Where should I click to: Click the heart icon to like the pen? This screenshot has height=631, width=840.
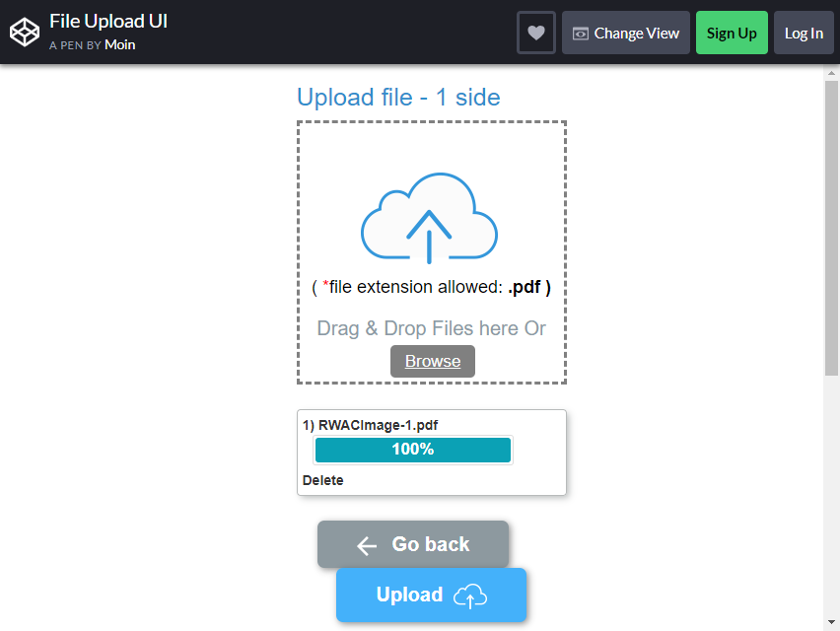(536, 33)
